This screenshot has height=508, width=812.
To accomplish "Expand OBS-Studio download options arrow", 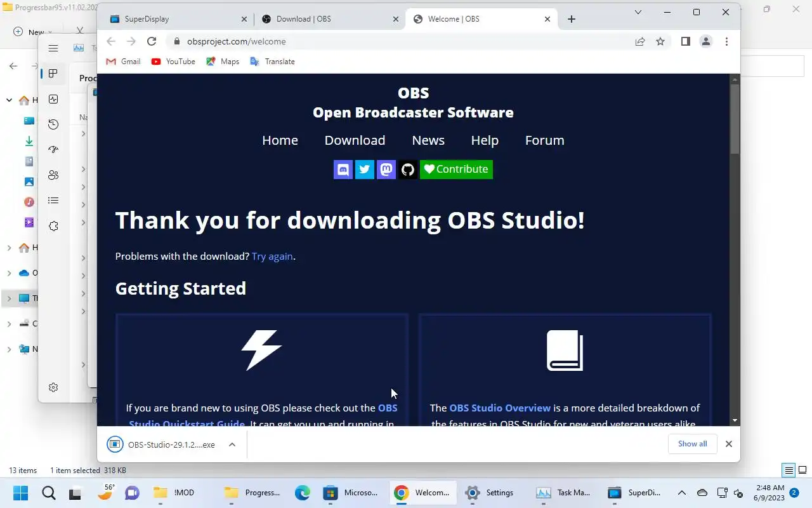I will [232, 444].
